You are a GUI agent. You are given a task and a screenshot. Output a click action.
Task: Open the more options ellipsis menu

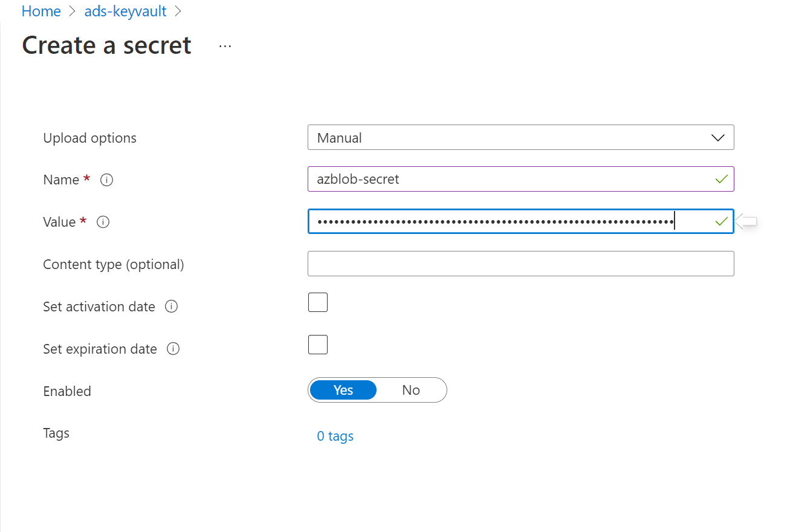(x=225, y=46)
